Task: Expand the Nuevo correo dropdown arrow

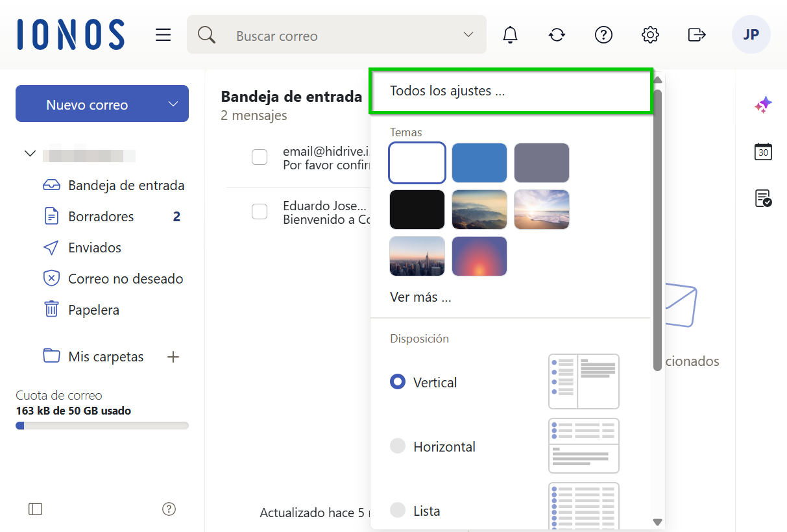Action: 173,103
